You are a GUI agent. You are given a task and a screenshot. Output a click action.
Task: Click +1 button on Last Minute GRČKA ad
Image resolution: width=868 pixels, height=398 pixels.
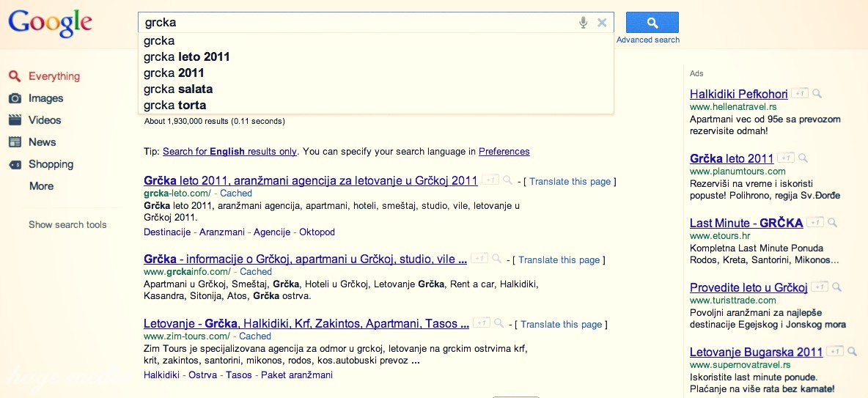(x=815, y=222)
